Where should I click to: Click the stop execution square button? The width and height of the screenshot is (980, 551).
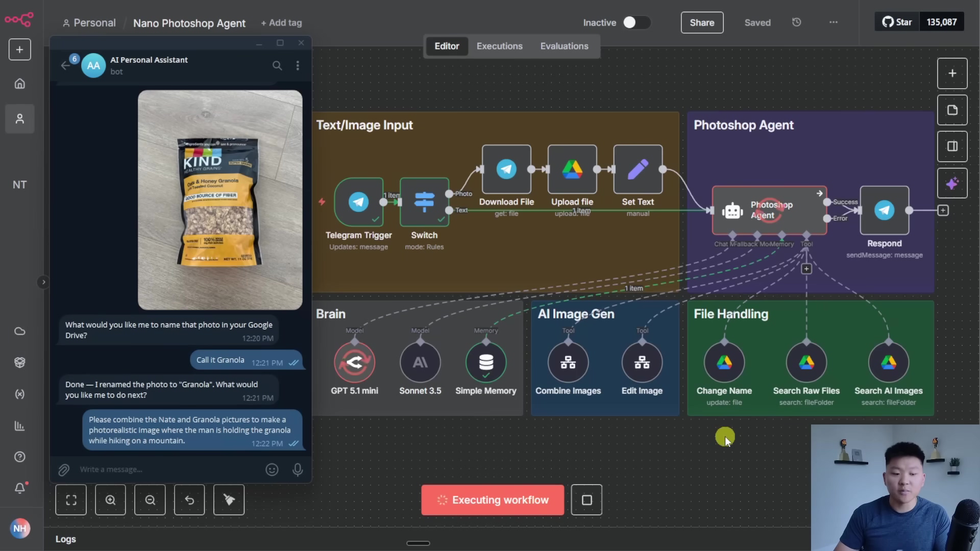point(586,500)
